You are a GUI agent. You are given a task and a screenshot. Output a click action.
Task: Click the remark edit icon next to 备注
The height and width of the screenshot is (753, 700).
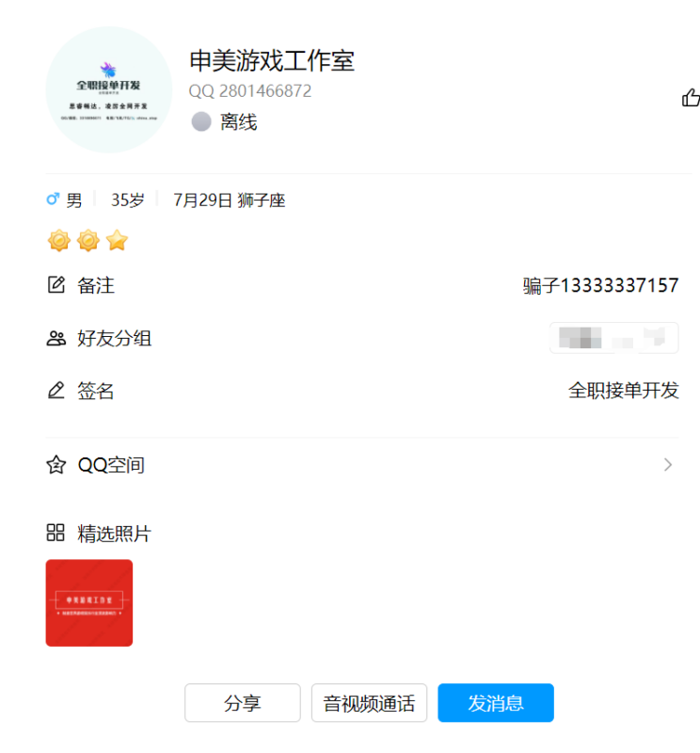point(56,285)
